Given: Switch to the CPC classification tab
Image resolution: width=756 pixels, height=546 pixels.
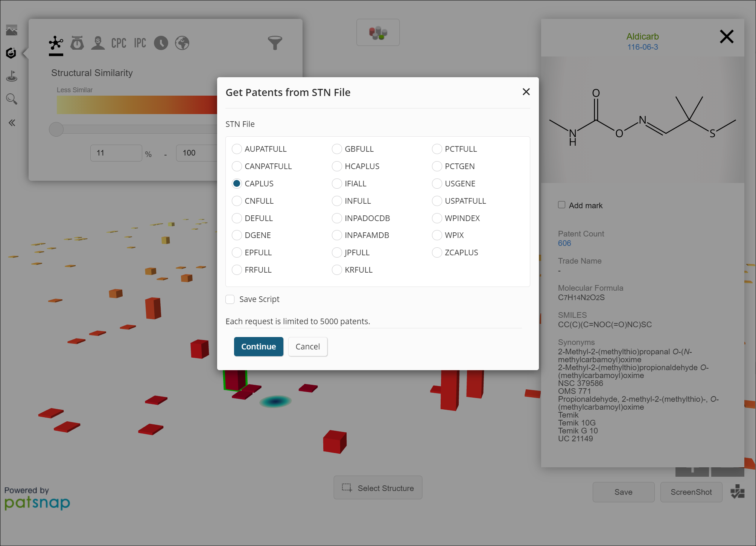Looking at the screenshot, I should click(119, 43).
